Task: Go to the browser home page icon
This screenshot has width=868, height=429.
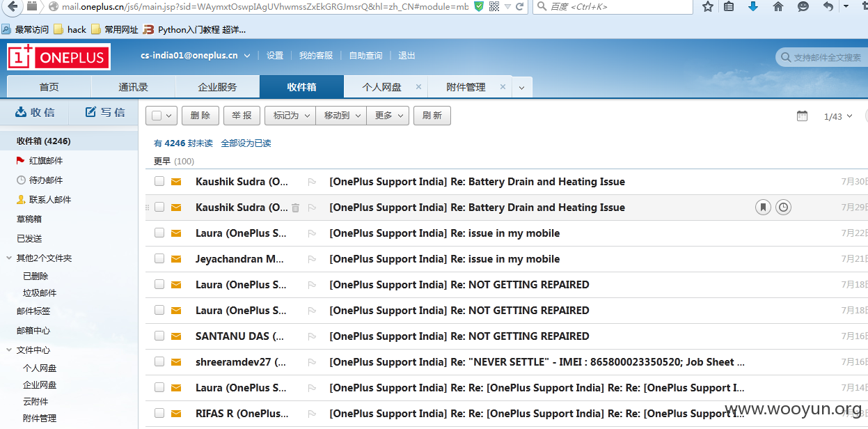Action: (x=778, y=6)
